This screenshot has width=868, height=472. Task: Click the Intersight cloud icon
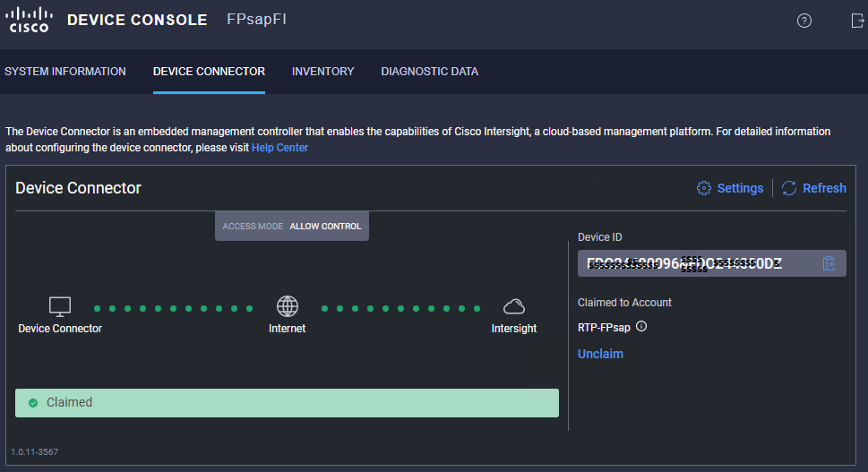(x=513, y=306)
